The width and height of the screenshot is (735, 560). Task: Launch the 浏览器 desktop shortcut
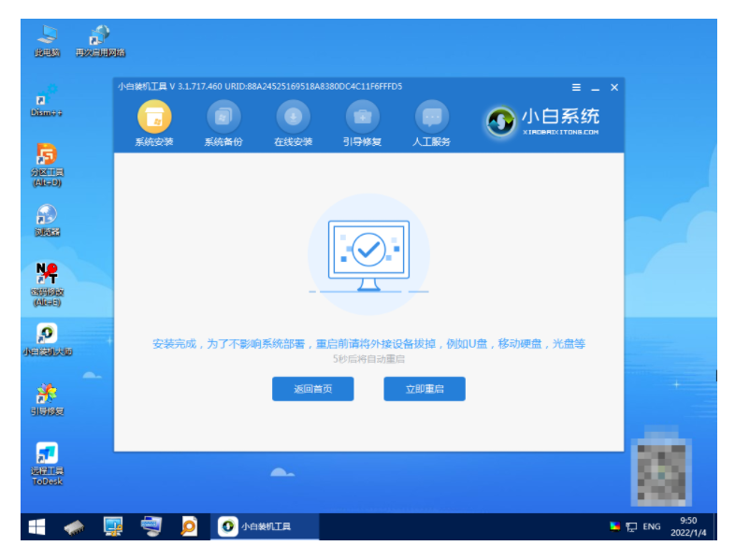(47, 219)
